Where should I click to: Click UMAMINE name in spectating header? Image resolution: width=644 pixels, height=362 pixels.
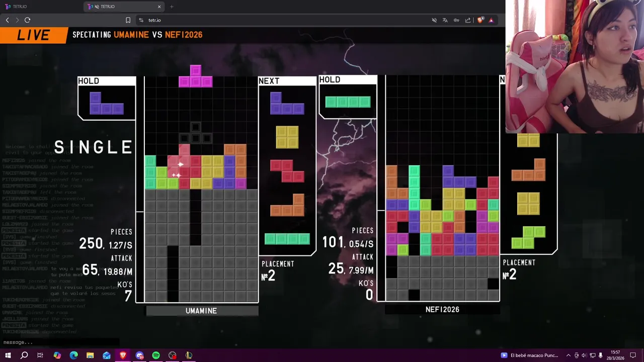131,35
